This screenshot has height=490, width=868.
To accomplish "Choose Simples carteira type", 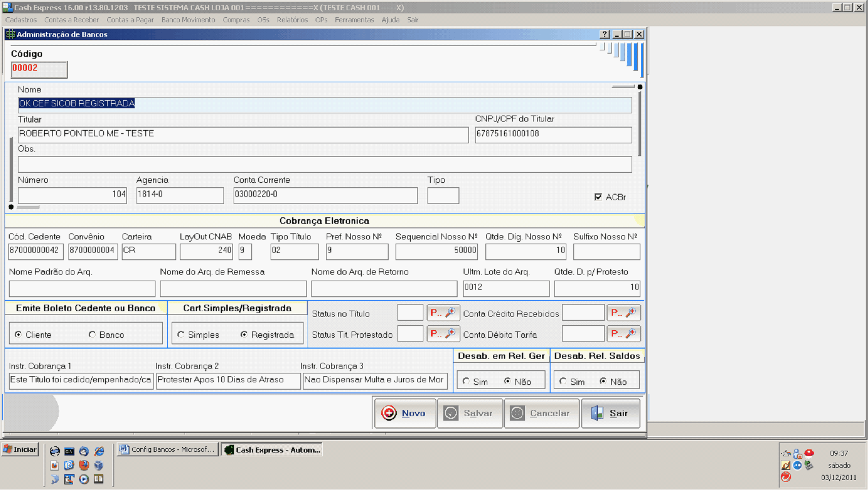I will pyautogui.click(x=181, y=335).
